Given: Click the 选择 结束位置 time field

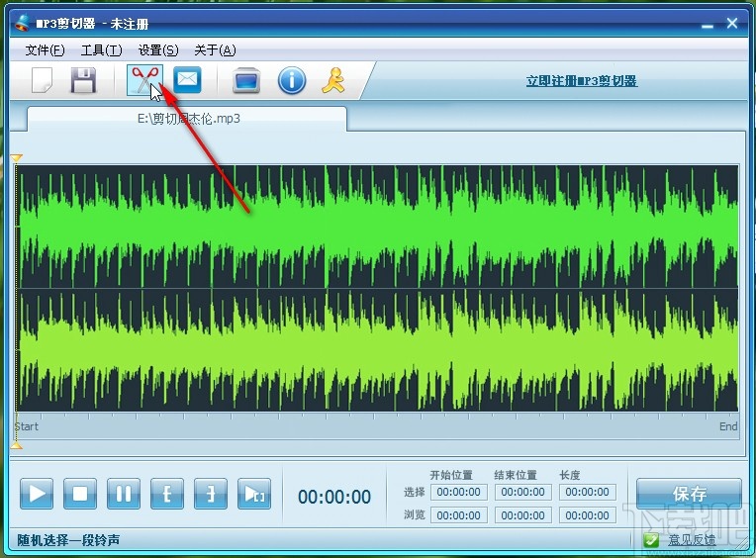Looking at the screenshot, I should (x=522, y=492).
